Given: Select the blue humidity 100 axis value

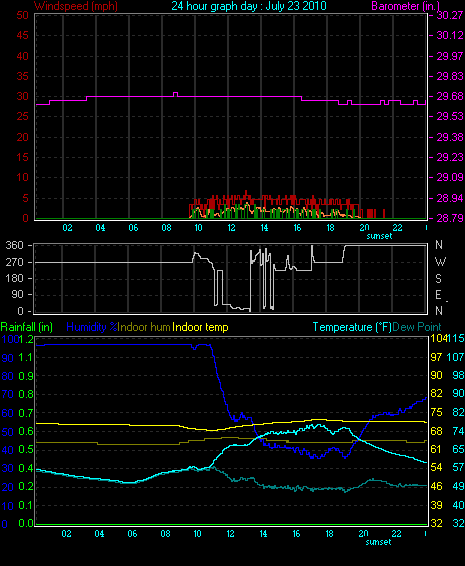Looking at the screenshot, I should [10, 339].
